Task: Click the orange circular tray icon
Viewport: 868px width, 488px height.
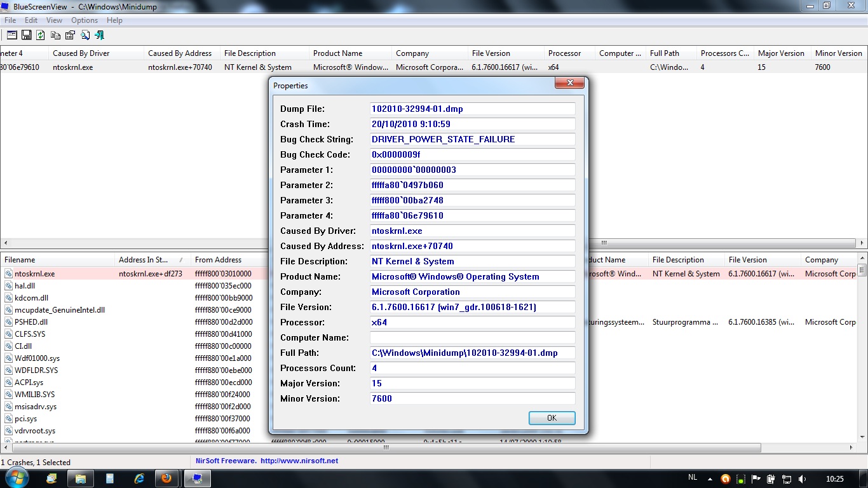Action: [x=726, y=478]
